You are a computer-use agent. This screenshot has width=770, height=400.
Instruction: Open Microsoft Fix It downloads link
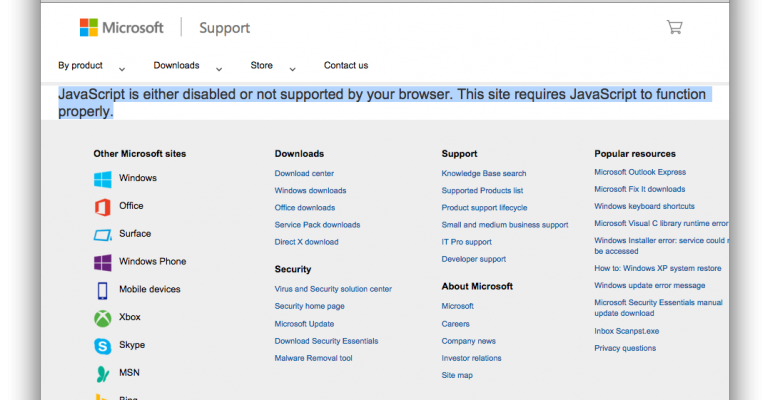[x=639, y=189]
